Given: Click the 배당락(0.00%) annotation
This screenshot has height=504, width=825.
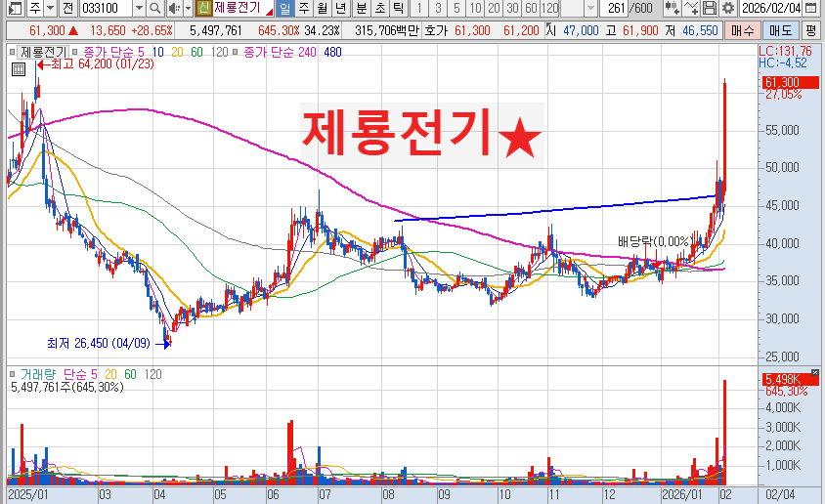Looking at the screenshot, I should point(654,241).
